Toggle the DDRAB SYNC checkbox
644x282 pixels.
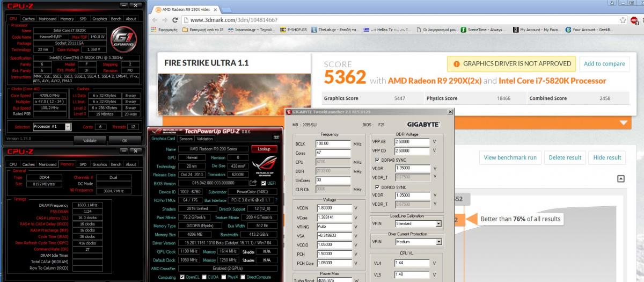pos(376,160)
